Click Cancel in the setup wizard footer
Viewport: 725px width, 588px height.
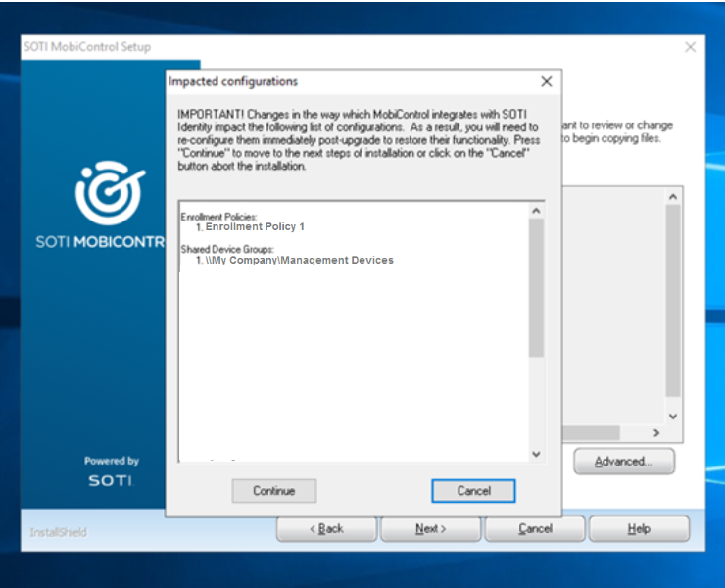click(535, 529)
